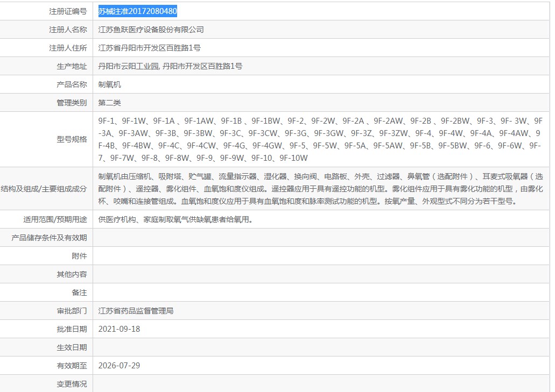Click approval date 2021-09-18
Screen dimensions: 555x392
click(x=120, y=329)
